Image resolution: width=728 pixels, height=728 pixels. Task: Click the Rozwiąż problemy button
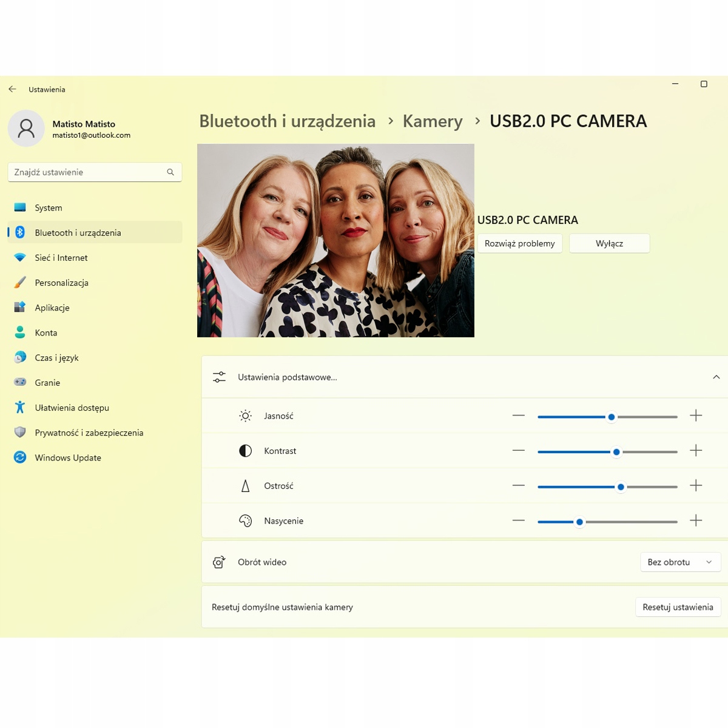click(519, 243)
